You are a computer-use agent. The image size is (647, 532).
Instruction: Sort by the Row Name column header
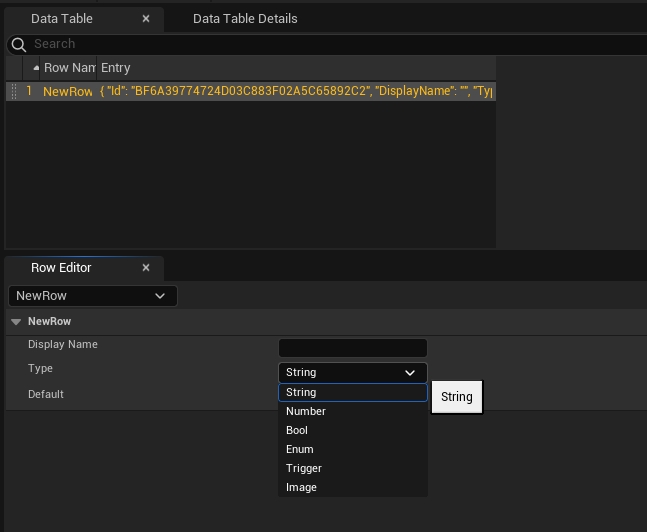coord(68,68)
